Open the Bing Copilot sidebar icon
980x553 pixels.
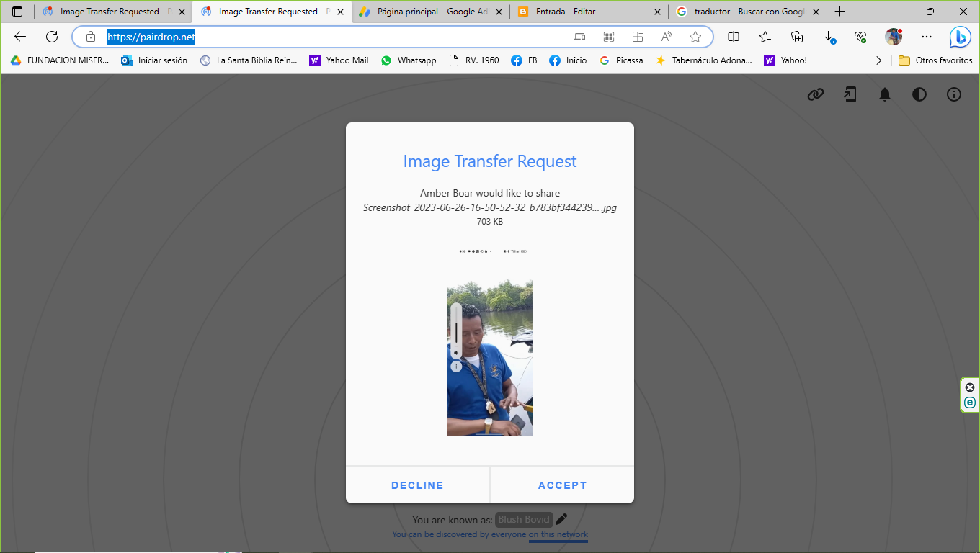960,37
